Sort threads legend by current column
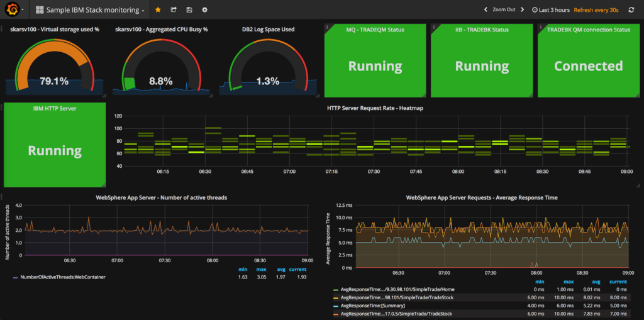The height and width of the screenshot is (320, 644). [x=297, y=270]
